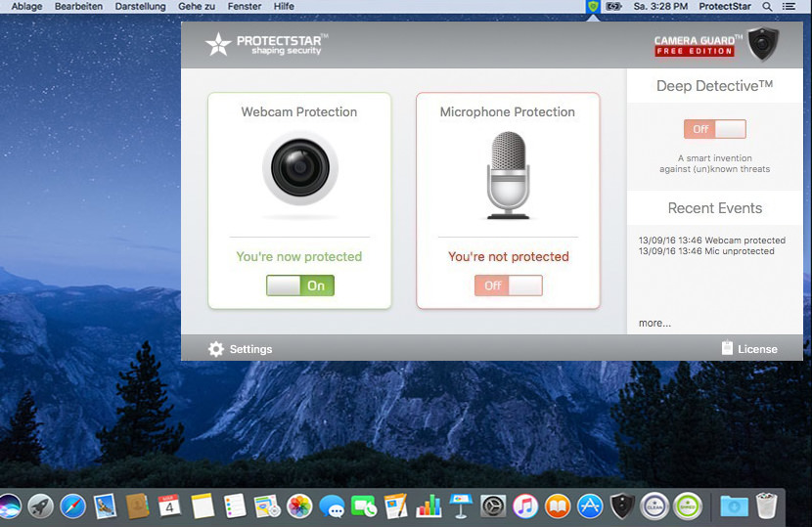Click the Camera Guard shield in the Dock
This screenshot has width=812, height=527.
pyautogui.click(x=622, y=506)
